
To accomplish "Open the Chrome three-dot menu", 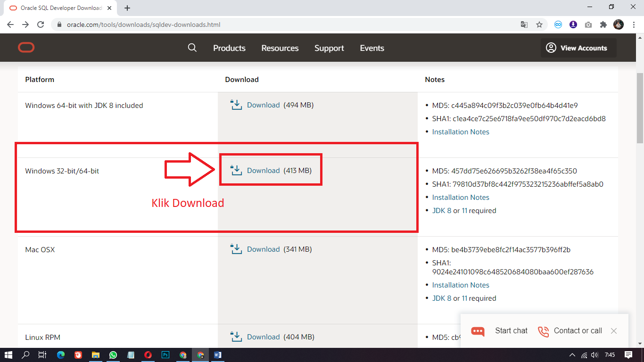I will (634, 25).
